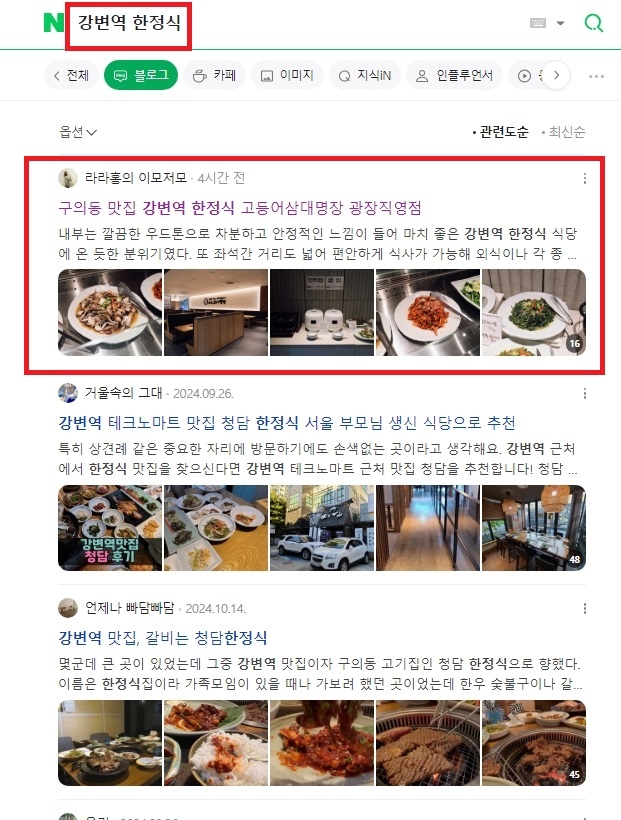
Task: Open three-dot menu for 거울속의 그대 post
Action: (584, 393)
